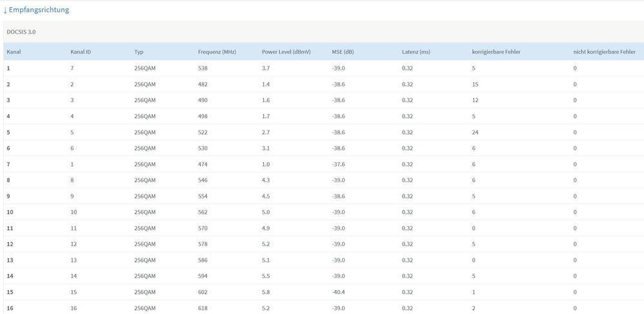
Task: Click MSE -39.0 in frequency 546 row
Action: point(338,180)
